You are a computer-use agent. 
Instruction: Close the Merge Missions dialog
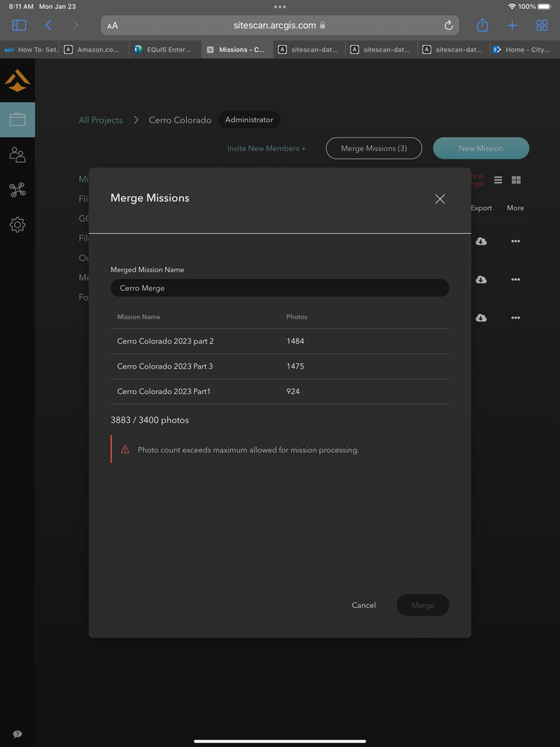coord(440,199)
